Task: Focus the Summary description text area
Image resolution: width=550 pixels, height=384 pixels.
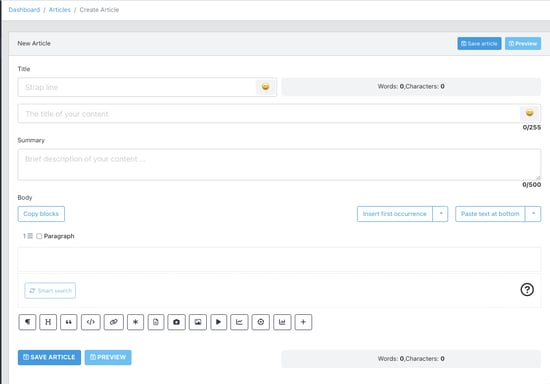Action: pyautogui.click(x=279, y=164)
